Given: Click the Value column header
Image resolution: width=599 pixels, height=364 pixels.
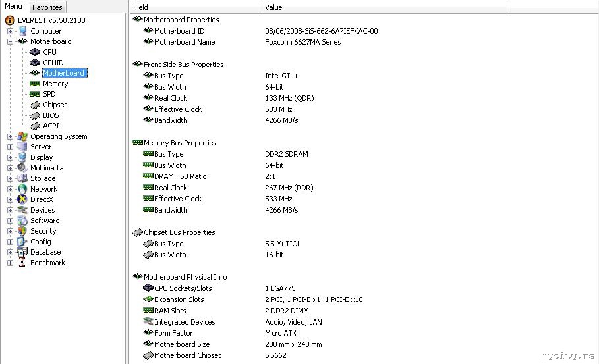Looking at the screenshot, I should pyautogui.click(x=384, y=7).
